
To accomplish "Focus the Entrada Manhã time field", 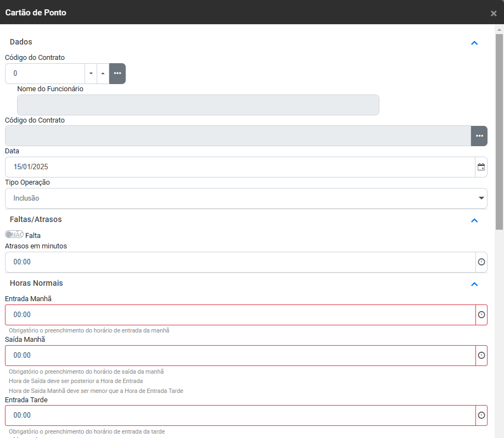I will [x=239, y=315].
